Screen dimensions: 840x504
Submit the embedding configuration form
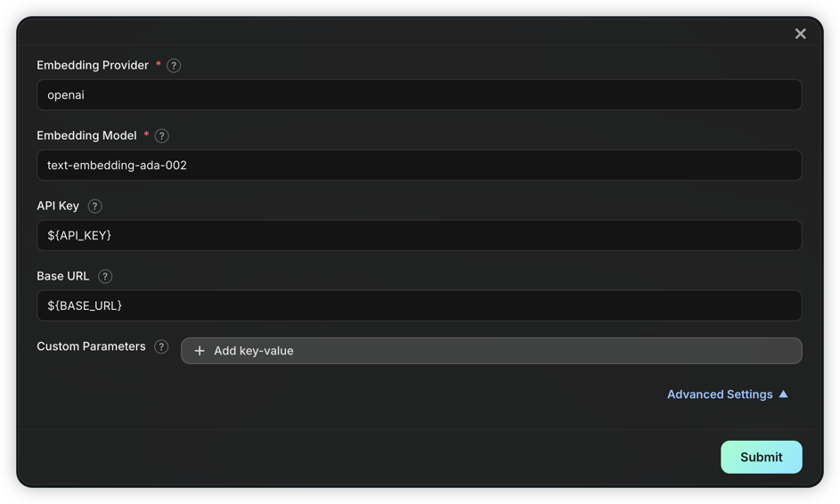tap(762, 457)
